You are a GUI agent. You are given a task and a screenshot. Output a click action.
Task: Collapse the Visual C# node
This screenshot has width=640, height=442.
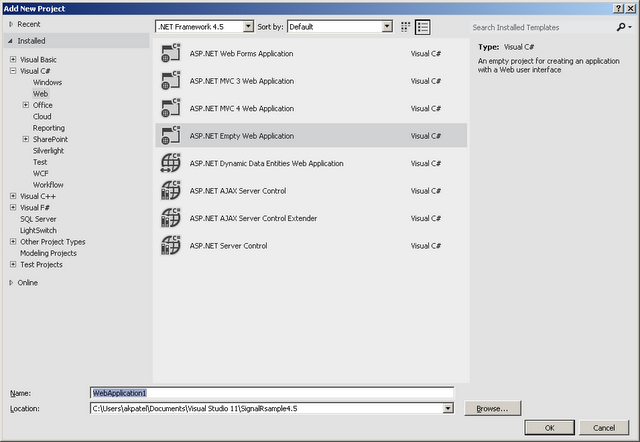point(13,71)
